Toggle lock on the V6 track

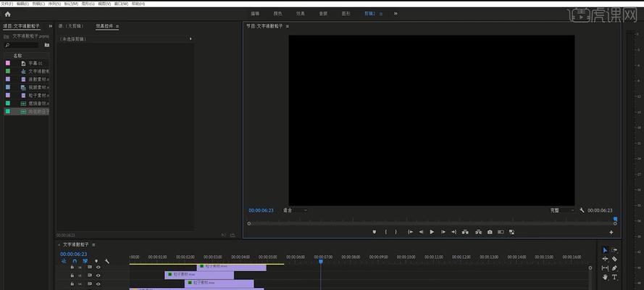pos(72,267)
